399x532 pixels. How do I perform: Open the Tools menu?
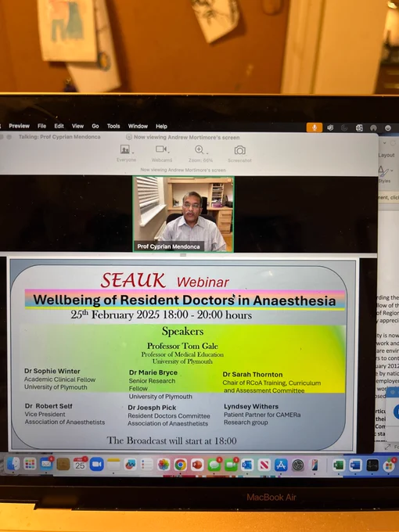click(113, 126)
